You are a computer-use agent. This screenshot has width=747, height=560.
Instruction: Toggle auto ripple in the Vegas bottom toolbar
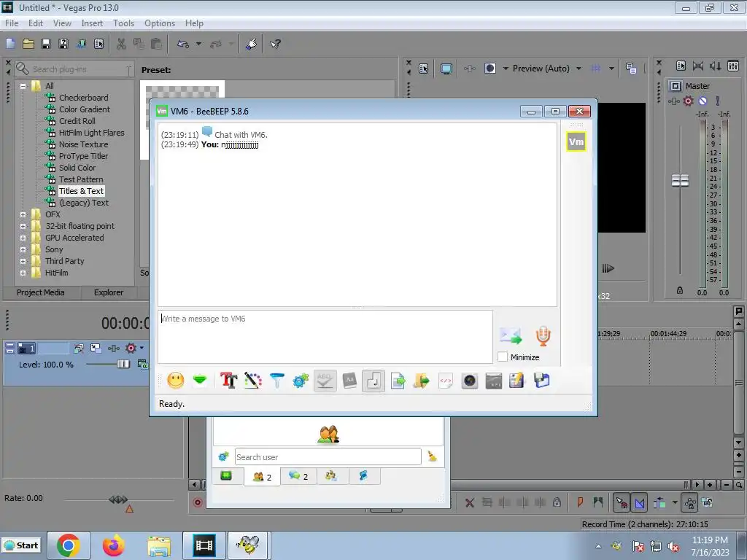659,502
